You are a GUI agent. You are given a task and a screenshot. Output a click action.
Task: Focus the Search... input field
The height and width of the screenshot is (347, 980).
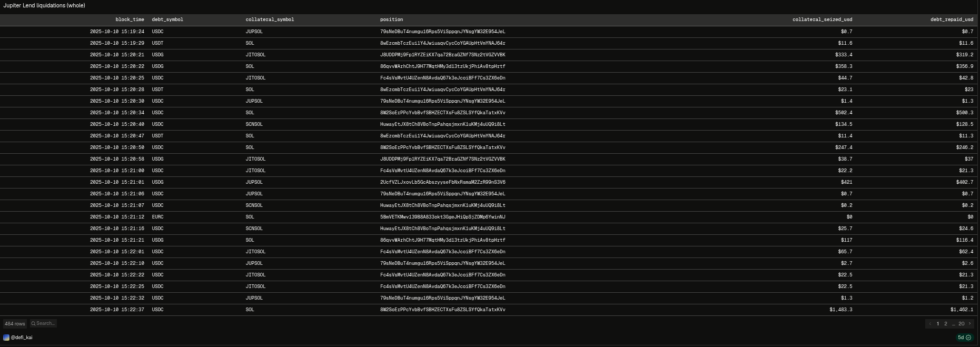pos(43,323)
